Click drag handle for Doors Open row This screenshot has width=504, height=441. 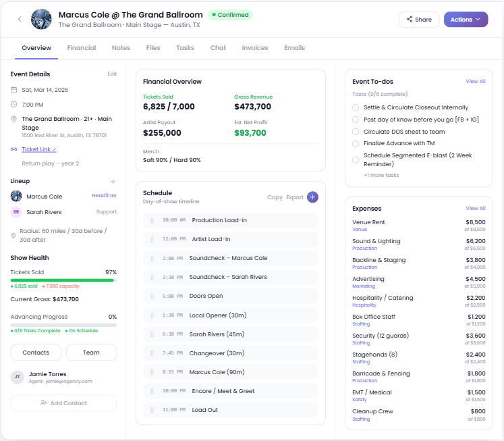pos(152,296)
